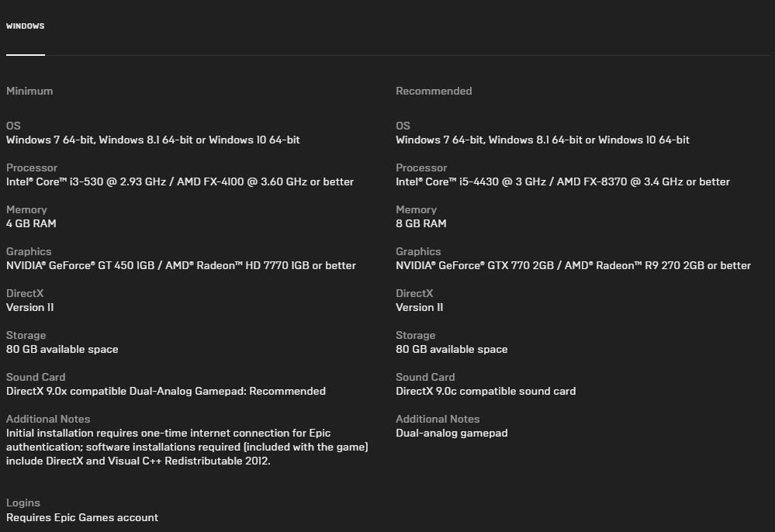Click DirectX 9.0x compatible Dual-Analog Gamepad text

tap(165, 391)
